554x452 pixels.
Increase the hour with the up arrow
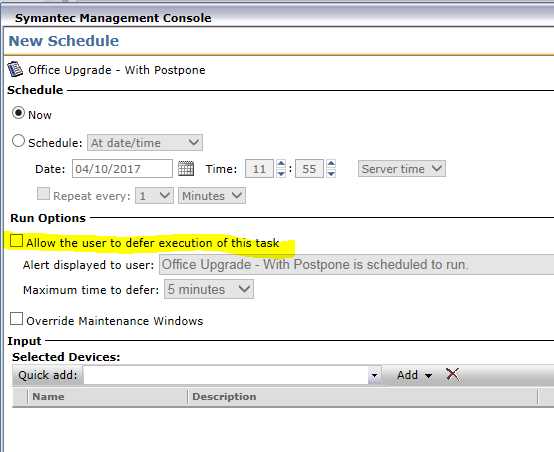pos(281,164)
